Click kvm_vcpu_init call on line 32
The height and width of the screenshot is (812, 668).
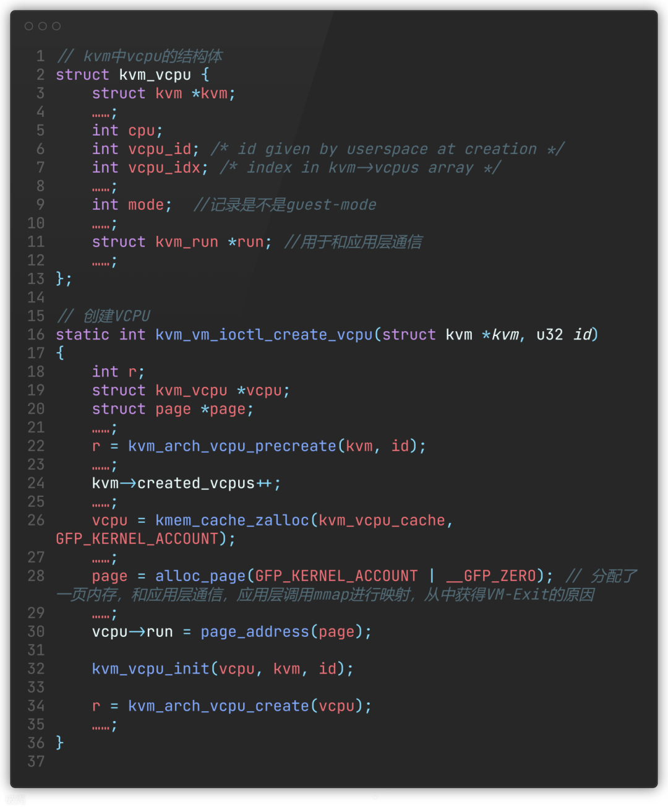coord(223,669)
